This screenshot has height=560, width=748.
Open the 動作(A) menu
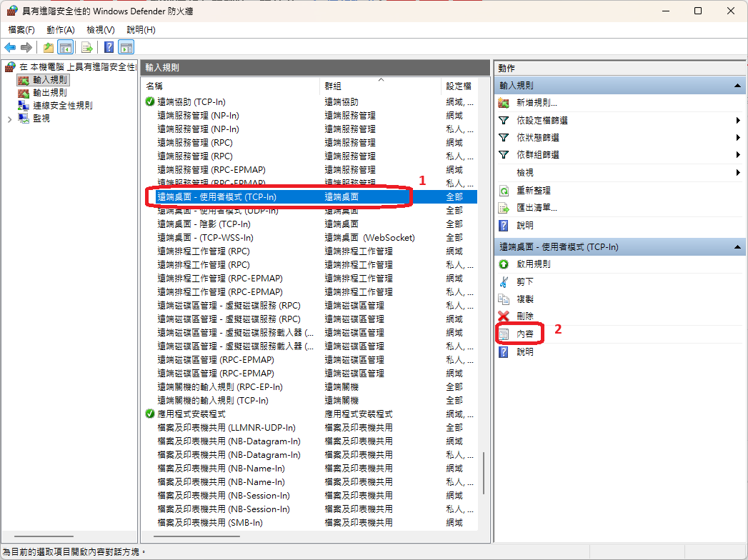point(61,30)
